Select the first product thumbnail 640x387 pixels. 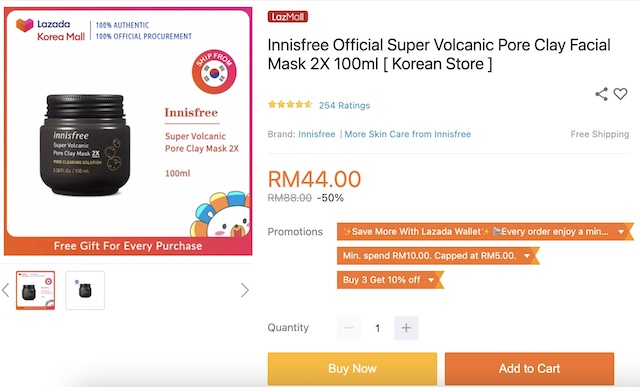pos(36,290)
